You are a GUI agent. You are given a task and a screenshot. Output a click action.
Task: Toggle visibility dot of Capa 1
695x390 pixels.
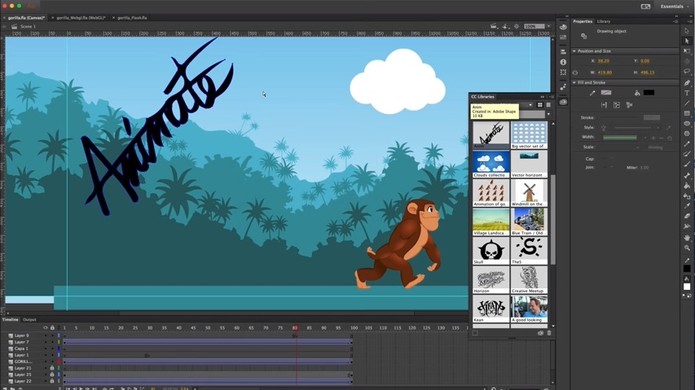pyautogui.click(x=45, y=348)
